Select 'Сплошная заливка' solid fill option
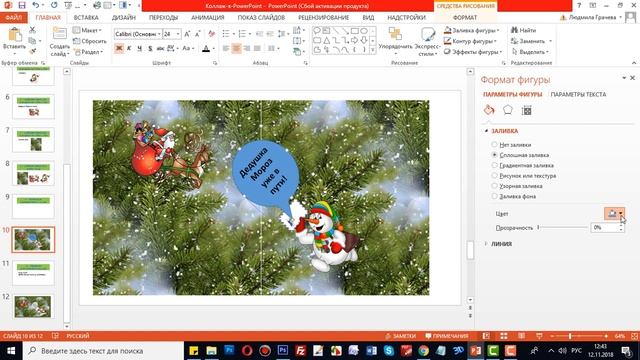Image resolution: width=640 pixels, height=360 pixels. point(520,155)
